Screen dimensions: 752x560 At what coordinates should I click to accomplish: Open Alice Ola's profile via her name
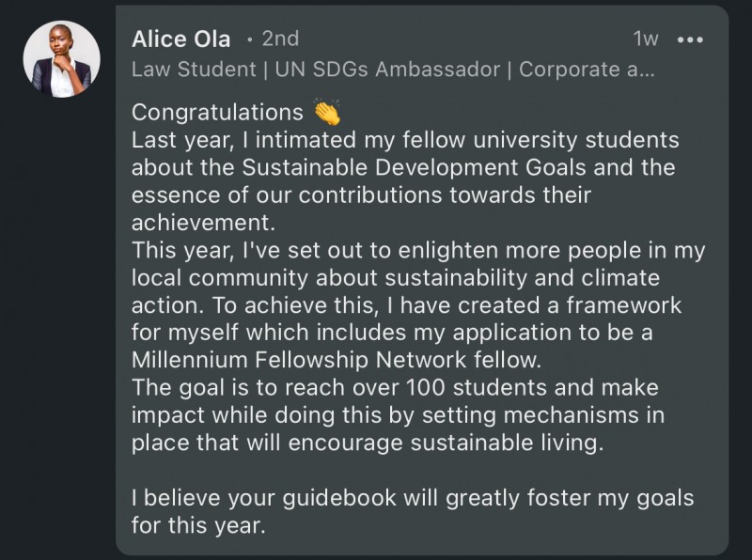(x=180, y=39)
